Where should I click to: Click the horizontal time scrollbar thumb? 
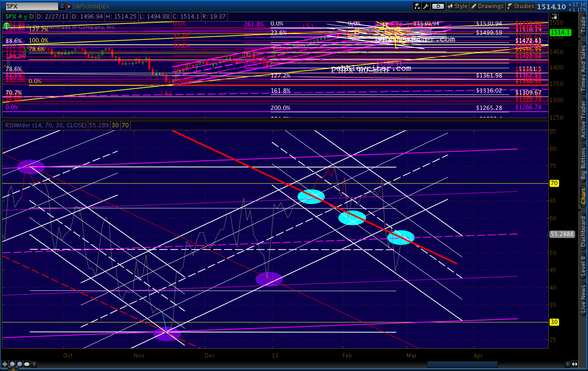pos(462,364)
